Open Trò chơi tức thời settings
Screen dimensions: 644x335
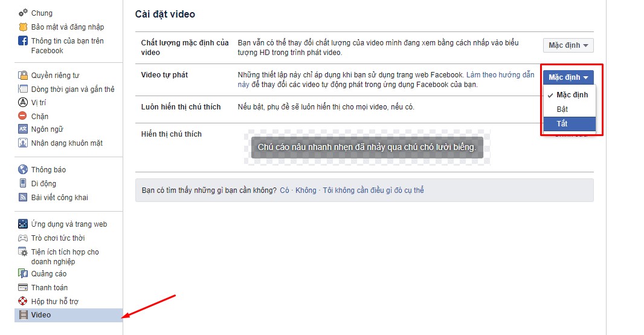pyautogui.click(x=58, y=238)
